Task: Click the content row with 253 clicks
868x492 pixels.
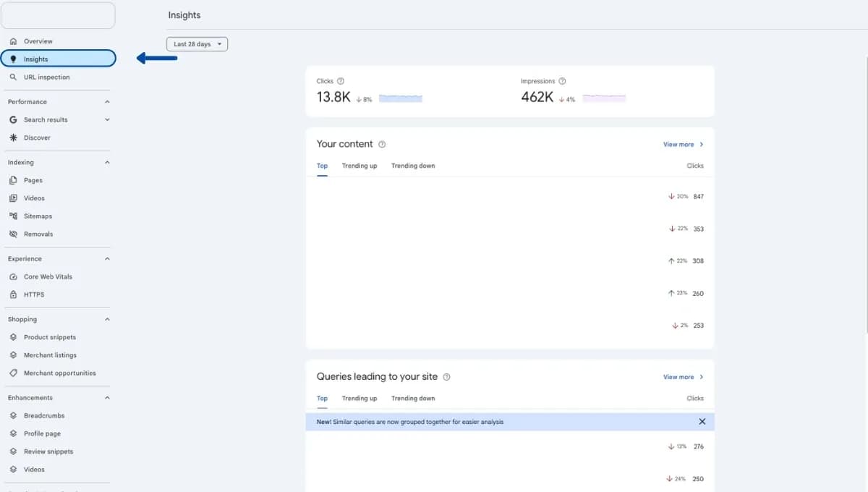Action: 510,326
